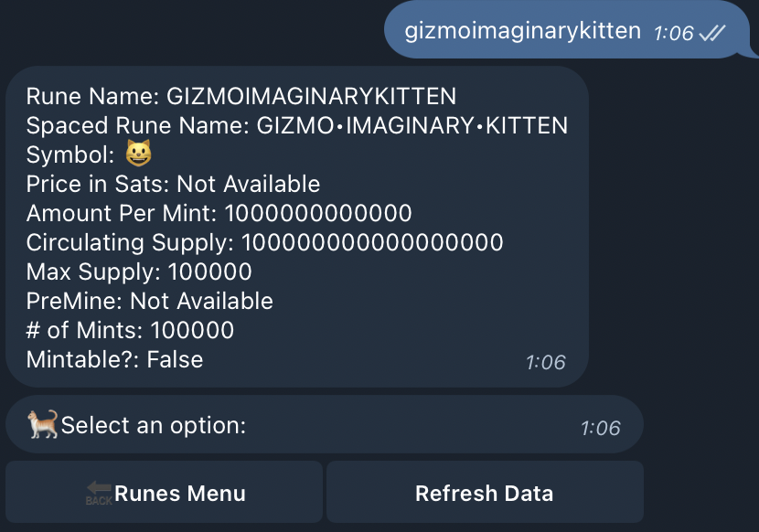Click the BACK arrow icon beside Runes Menu
The height and width of the screenshot is (532, 759).
[99, 494]
